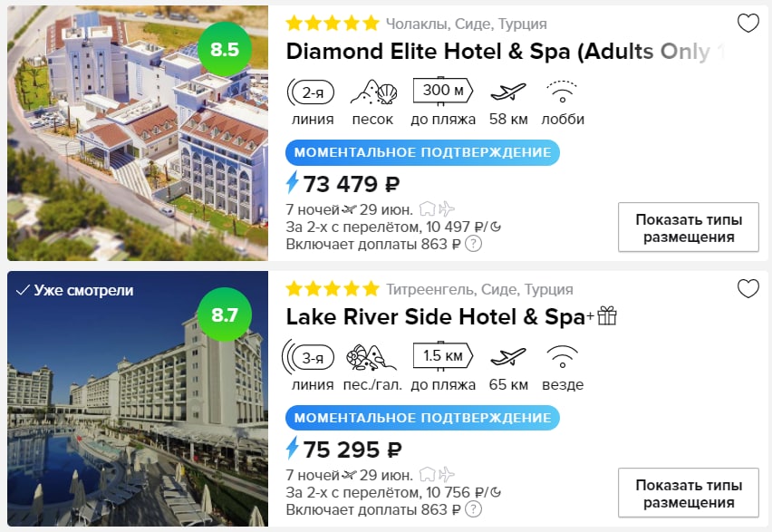Click the 1.5 km beach distance sign
772x532 pixels.
(444, 357)
